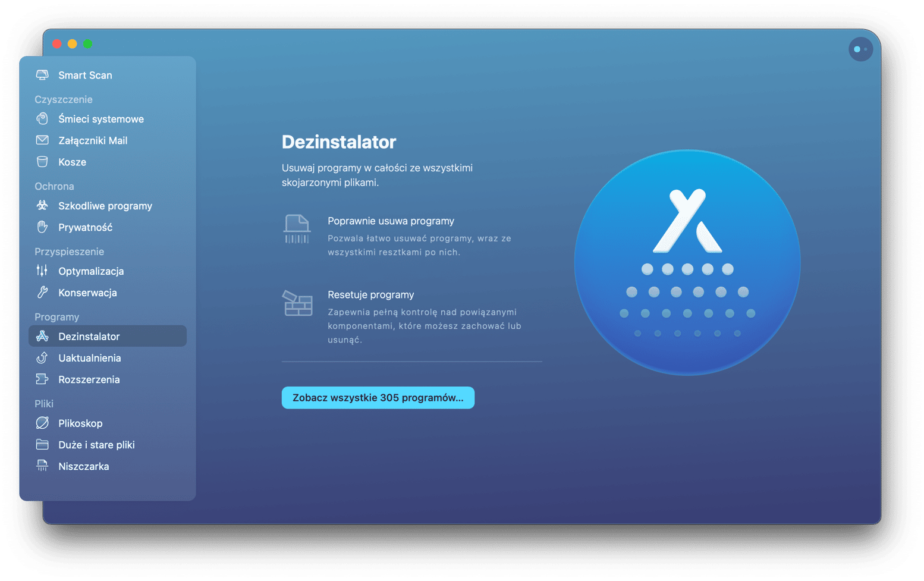Open the Kosze section

[108, 162]
